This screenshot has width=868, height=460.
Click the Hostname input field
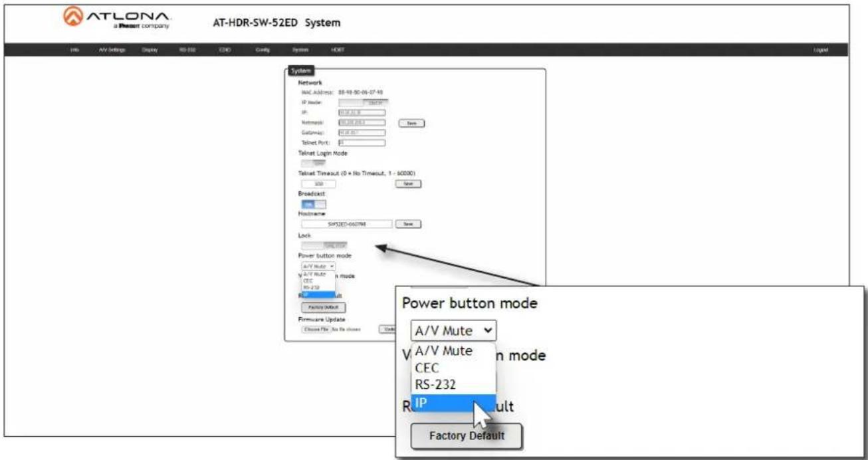click(x=346, y=225)
